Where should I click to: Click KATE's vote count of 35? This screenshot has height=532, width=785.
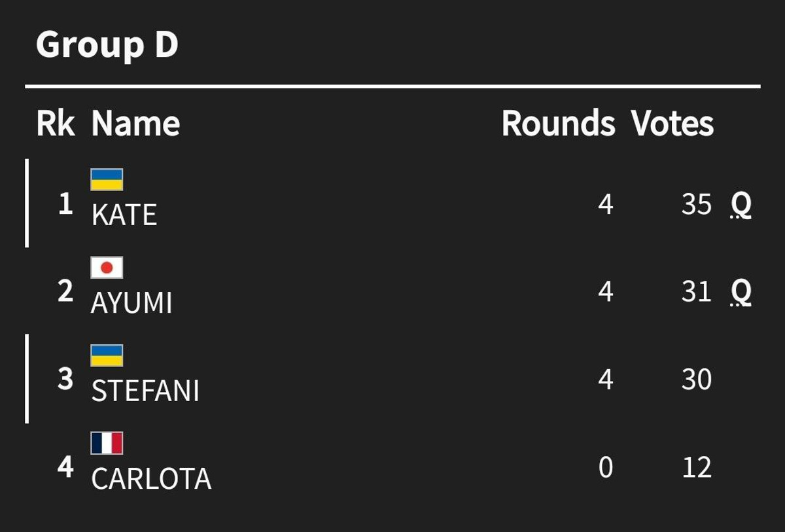pos(696,205)
